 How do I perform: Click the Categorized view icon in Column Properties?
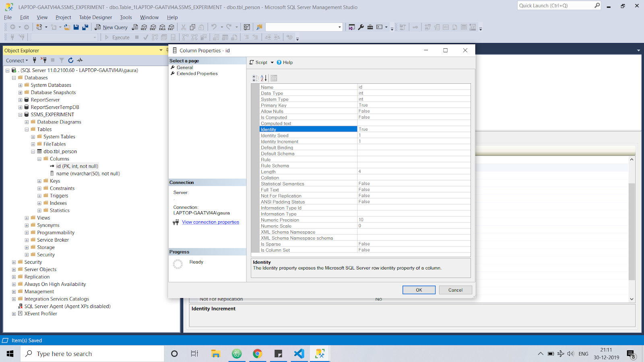tap(254, 78)
